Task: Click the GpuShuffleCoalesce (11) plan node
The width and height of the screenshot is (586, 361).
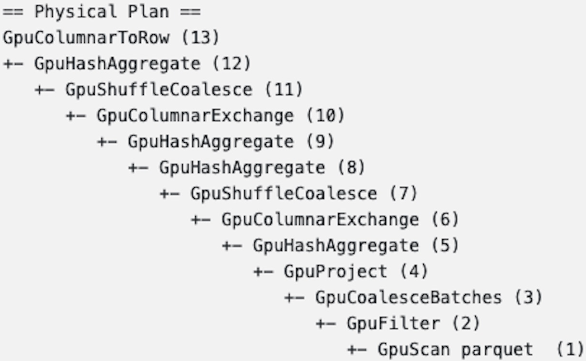Action: [184, 90]
